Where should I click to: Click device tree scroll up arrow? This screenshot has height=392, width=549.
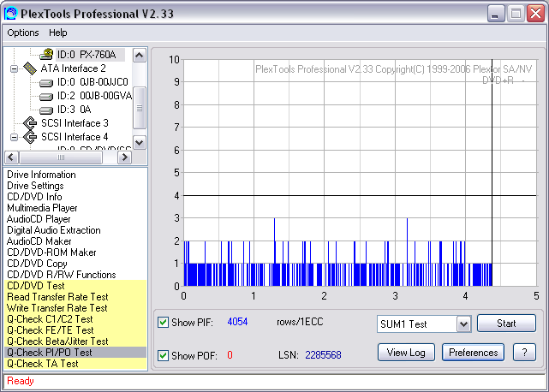[140, 56]
